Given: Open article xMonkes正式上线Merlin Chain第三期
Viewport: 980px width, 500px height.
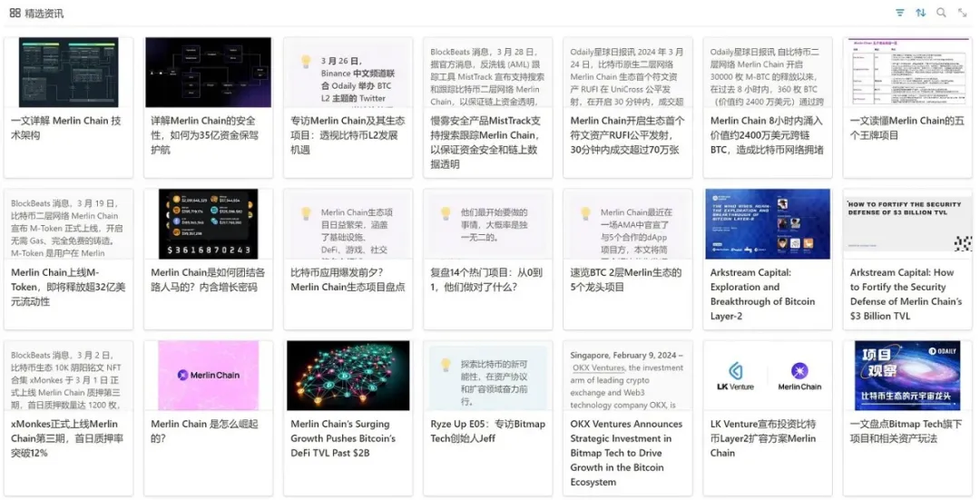Looking at the screenshot, I should click(67, 438).
